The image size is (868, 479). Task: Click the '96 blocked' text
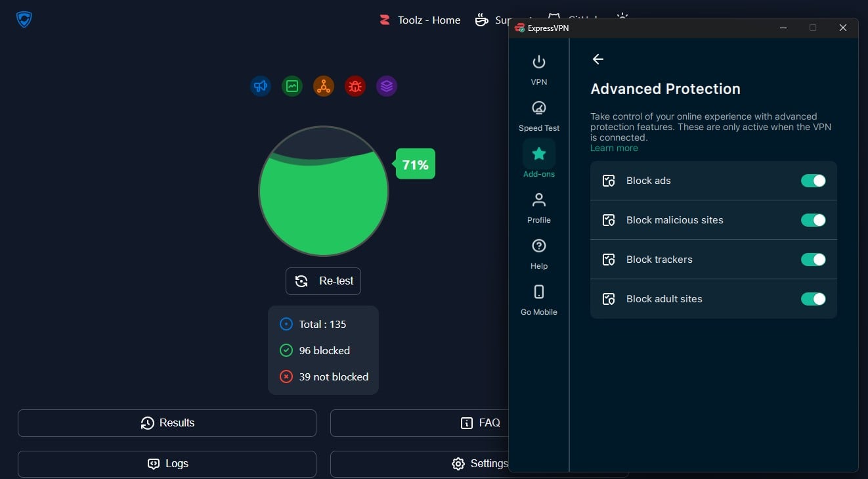click(324, 350)
